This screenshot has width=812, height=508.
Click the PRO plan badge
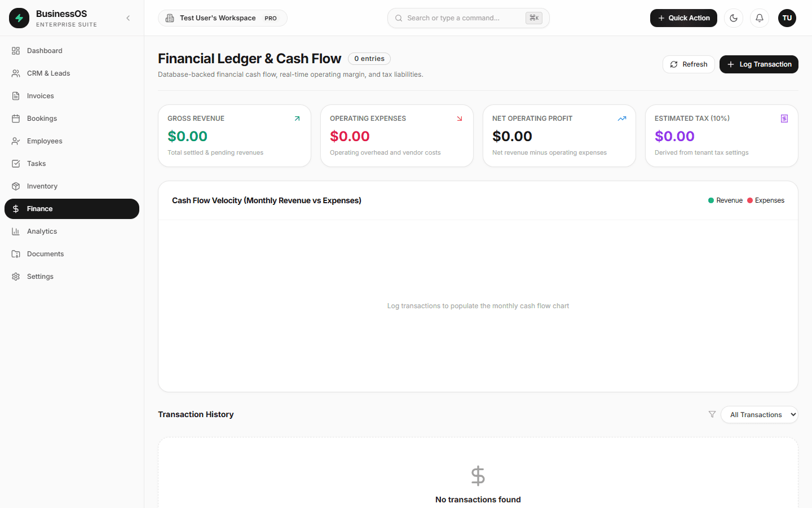271,18
